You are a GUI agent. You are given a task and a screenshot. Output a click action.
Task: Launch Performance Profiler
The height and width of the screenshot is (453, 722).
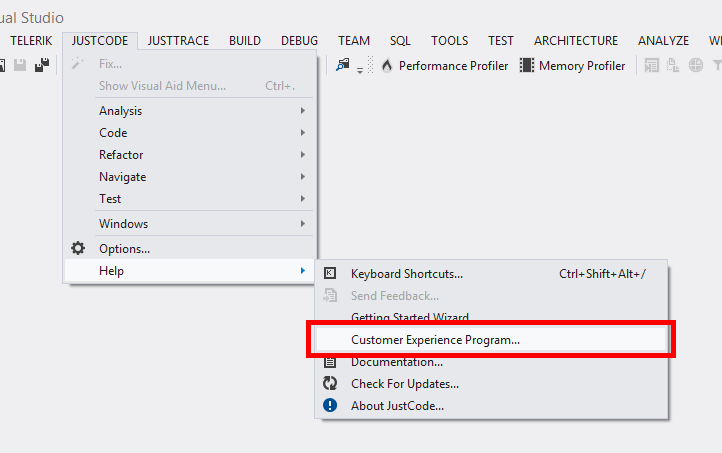pos(453,66)
